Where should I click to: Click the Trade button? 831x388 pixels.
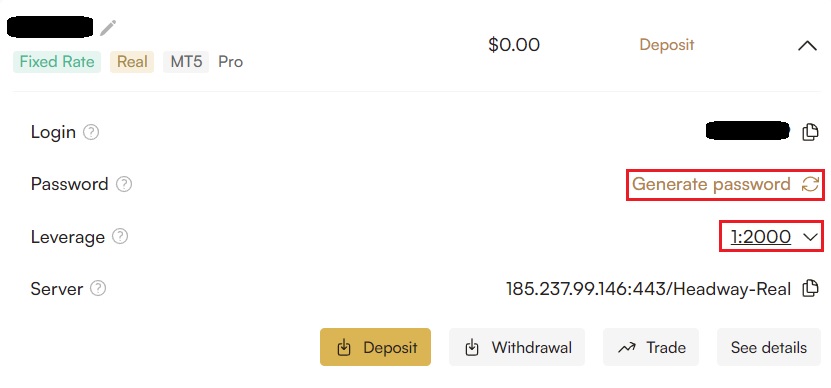click(651, 347)
